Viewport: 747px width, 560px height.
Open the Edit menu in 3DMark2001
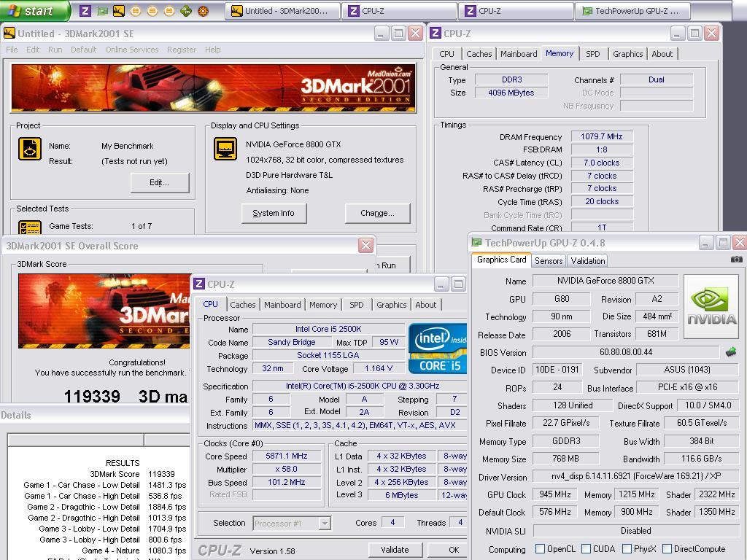[33, 50]
